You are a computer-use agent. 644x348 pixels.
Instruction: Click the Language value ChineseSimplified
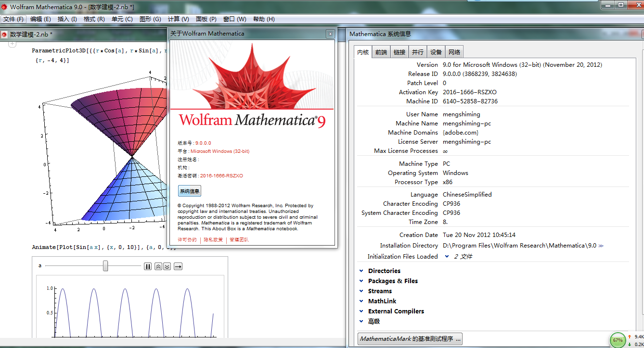(467, 195)
